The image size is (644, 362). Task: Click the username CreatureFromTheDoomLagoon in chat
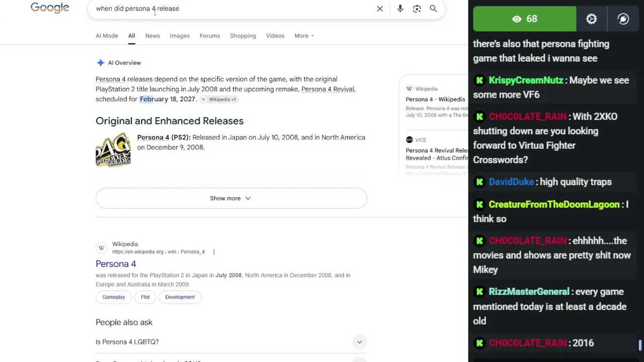tap(554, 205)
